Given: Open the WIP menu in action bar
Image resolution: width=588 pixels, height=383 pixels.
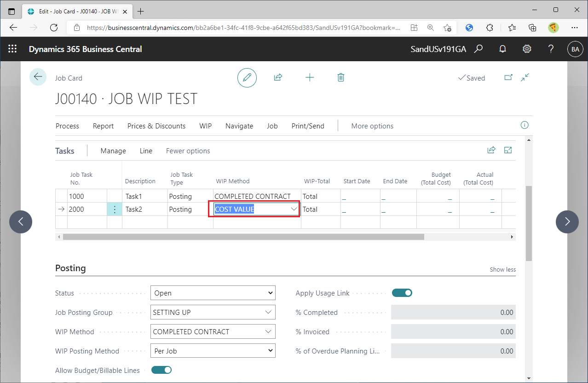Looking at the screenshot, I should [x=205, y=126].
